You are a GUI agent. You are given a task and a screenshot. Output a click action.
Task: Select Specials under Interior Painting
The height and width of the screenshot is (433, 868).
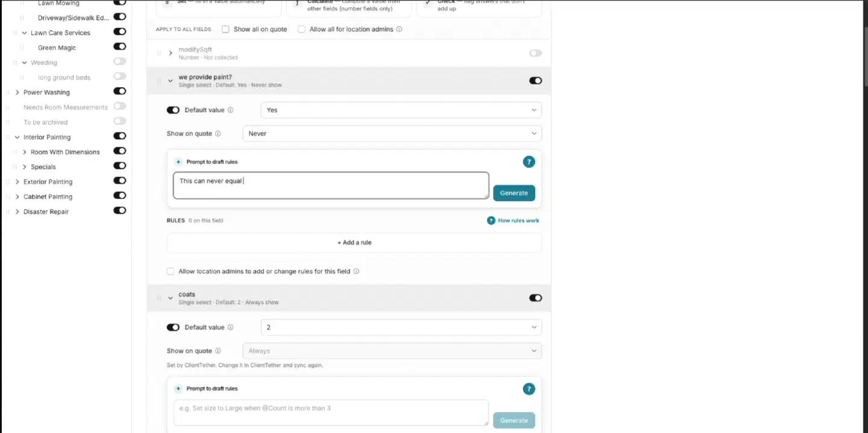click(43, 167)
